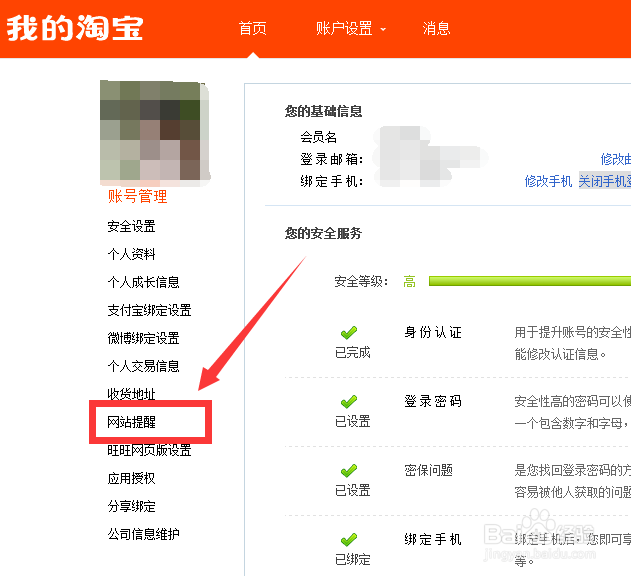Select 个人成长信息 sidebar item

(143, 282)
